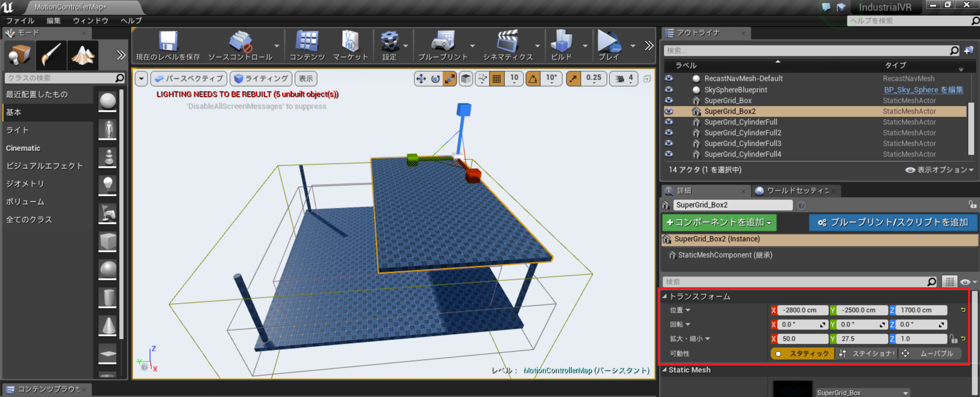Image resolution: width=980 pixels, height=397 pixels.
Task: Select the translate gizmo tool
Action: pos(421,79)
